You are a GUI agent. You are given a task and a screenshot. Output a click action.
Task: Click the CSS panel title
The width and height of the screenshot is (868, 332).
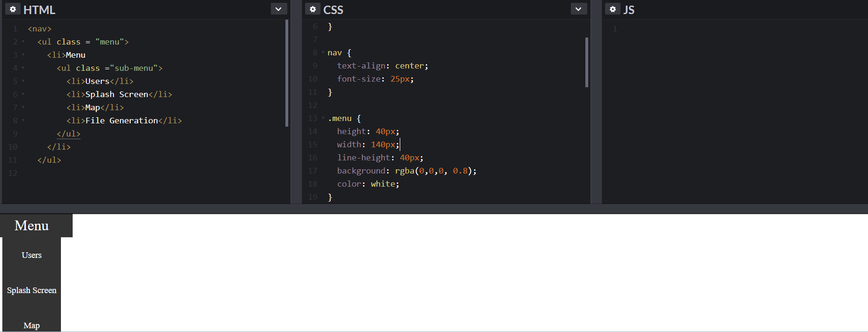pyautogui.click(x=333, y=9)
